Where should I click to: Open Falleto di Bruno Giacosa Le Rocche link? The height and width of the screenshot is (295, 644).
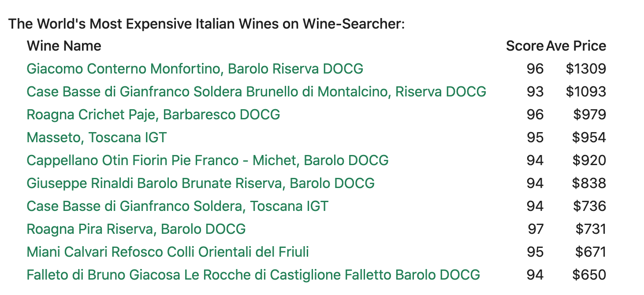[253, 275]
